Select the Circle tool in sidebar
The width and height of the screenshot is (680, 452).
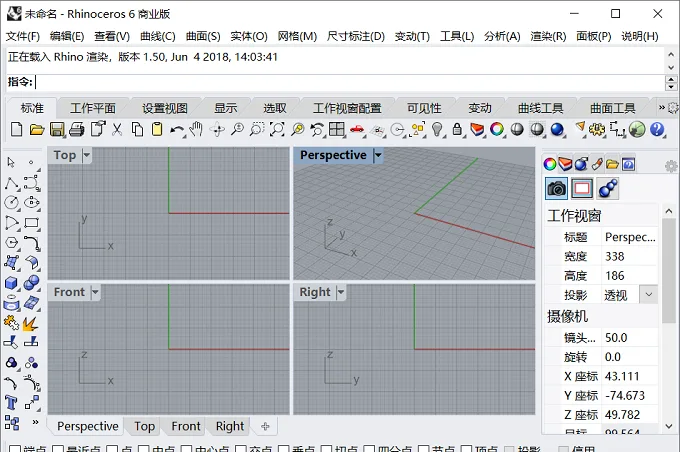click(x=12, y=203)
